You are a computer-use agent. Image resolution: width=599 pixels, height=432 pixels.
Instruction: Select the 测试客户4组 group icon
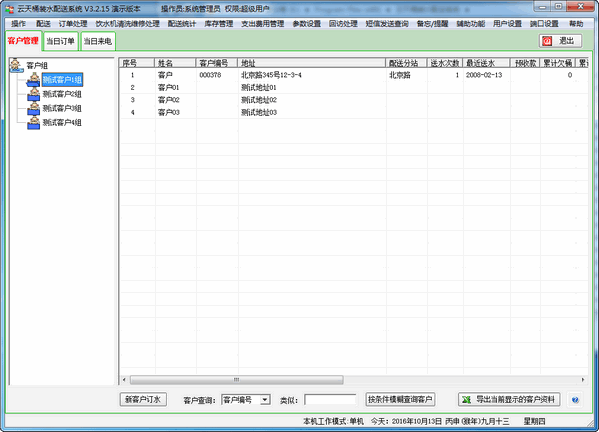click(34, 123)
